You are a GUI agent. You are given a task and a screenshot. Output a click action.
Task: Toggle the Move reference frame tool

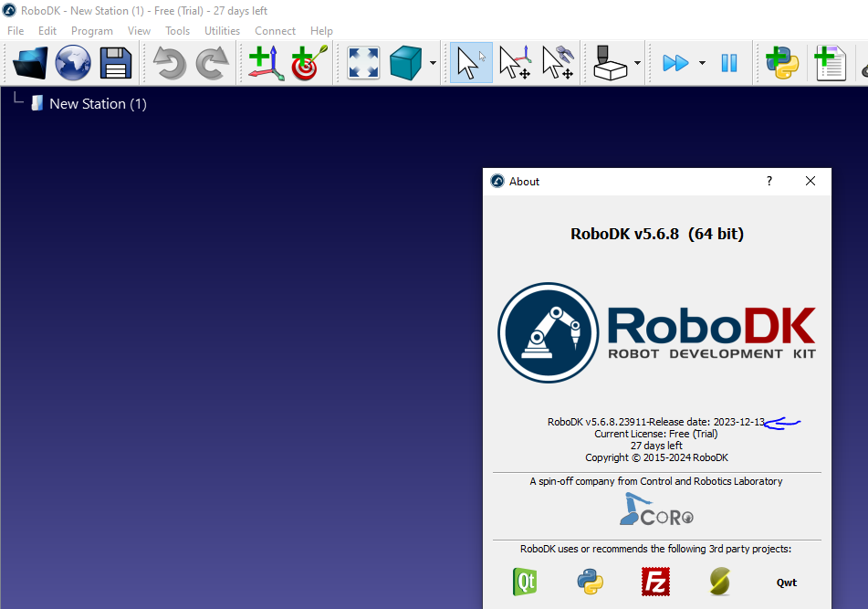(514, 63)
